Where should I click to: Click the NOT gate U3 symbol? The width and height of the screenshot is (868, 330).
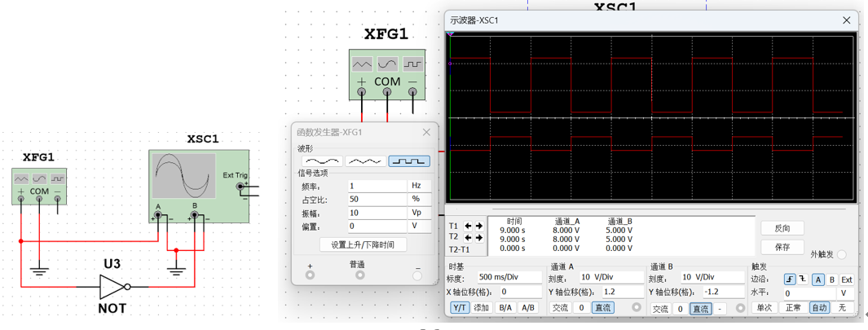[x=115, y=287]
